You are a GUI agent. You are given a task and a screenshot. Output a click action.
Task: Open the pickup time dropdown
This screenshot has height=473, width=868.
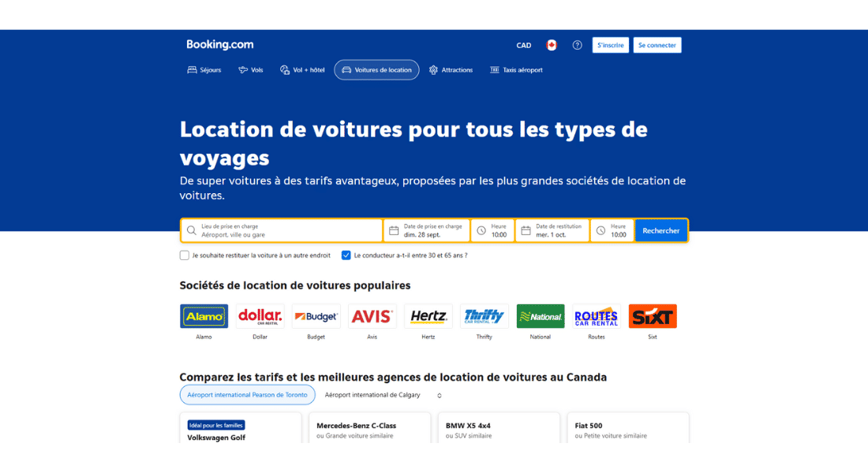pos(492,230)
